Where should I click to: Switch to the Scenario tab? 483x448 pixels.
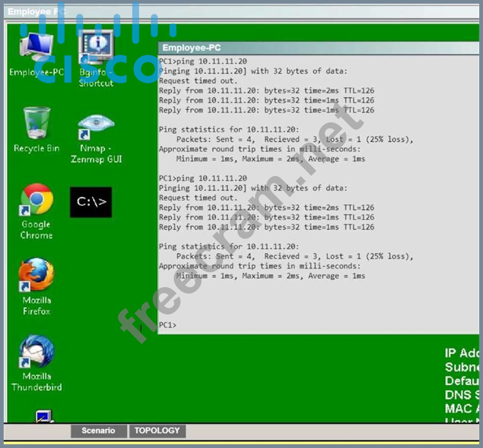coord(98,431)
